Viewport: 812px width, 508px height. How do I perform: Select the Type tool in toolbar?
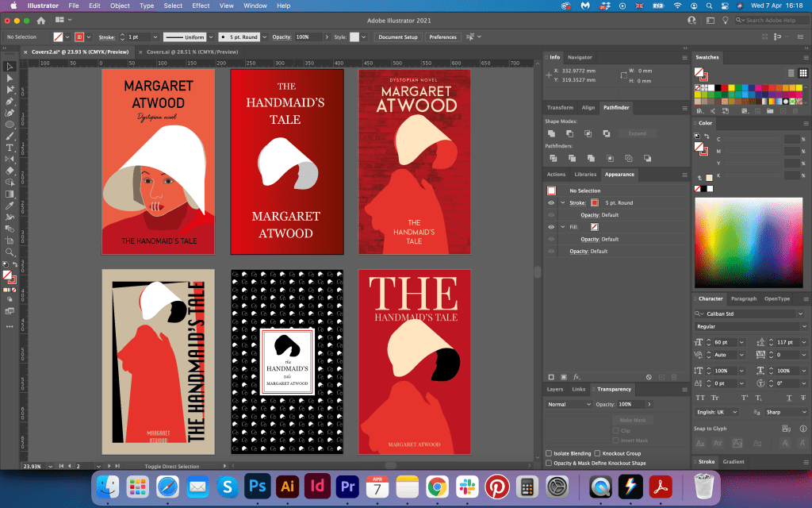10,148
